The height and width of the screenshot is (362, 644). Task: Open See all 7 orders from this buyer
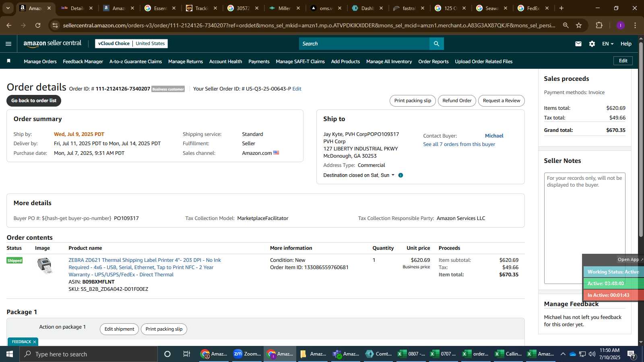tap(459, 144)
